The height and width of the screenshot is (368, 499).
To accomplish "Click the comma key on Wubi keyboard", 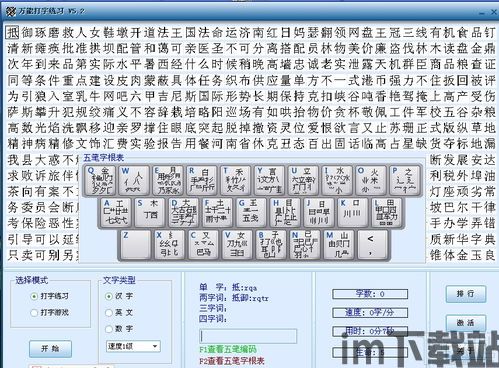I will (x=373, y=245).
